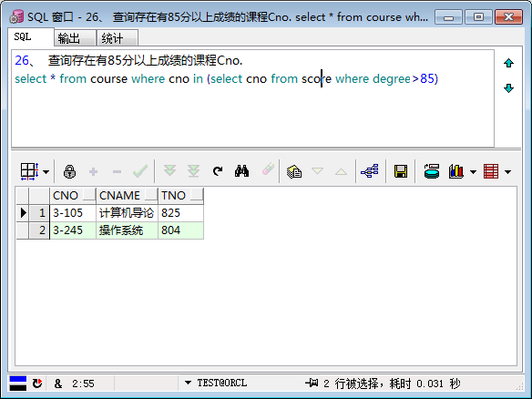Select the cell 3-105
Image resolution: width=532 pixels, height=399 pixels.
[73, 213]
